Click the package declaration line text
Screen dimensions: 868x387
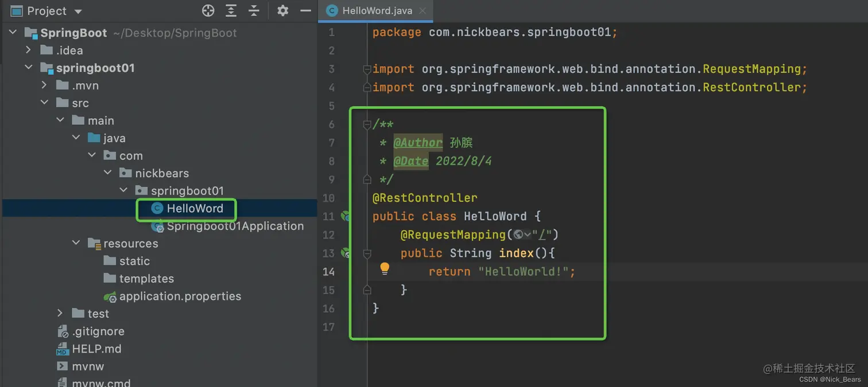pyautogui.click(x=495, y=33)
